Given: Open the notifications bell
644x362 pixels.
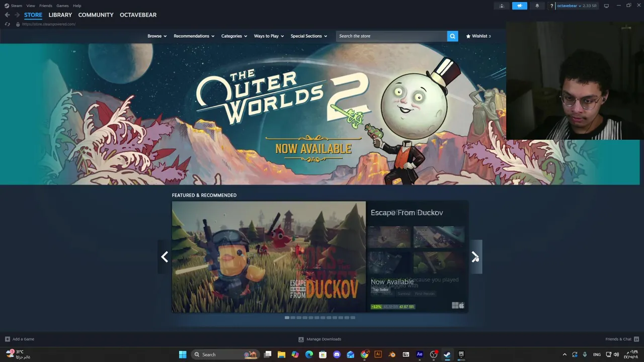Looking at the screenshot, I should pyautogui.click(x=537, y=6).
